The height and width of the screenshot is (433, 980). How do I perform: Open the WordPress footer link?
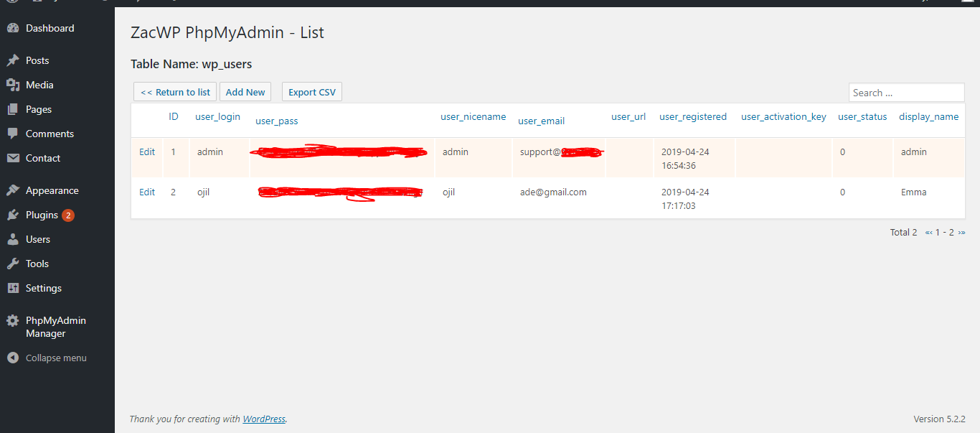(x=264, y=419)
